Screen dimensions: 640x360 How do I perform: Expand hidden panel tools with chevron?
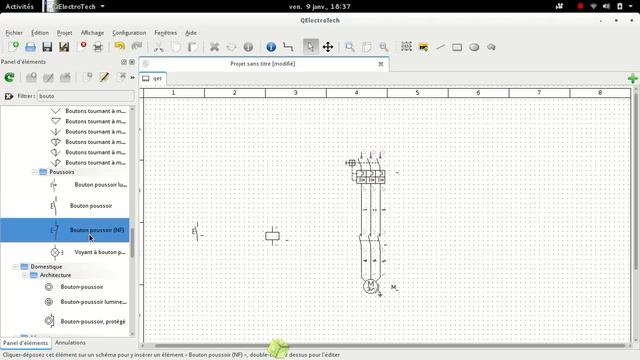coord(132,78)
